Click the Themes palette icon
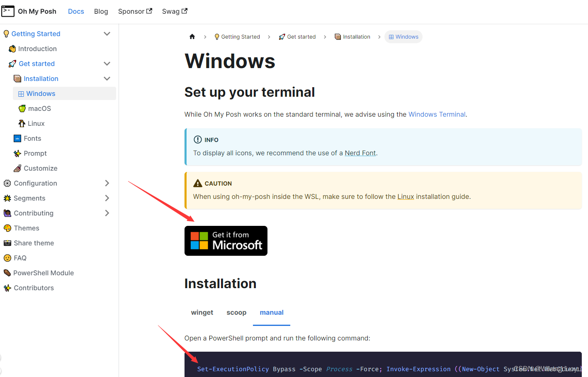This screenshot has width=588, height=377. coord(7,228)
